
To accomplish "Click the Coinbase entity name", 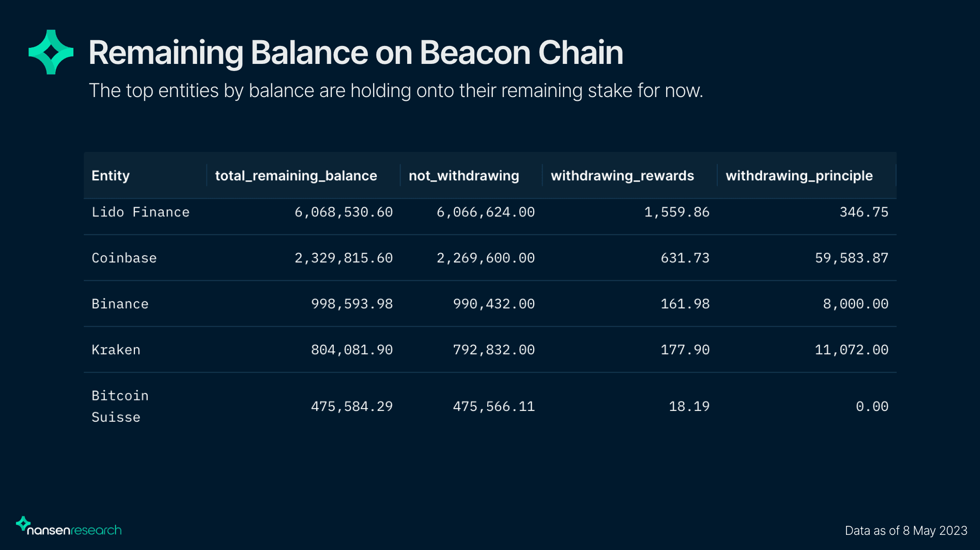I will coord(124,258).
